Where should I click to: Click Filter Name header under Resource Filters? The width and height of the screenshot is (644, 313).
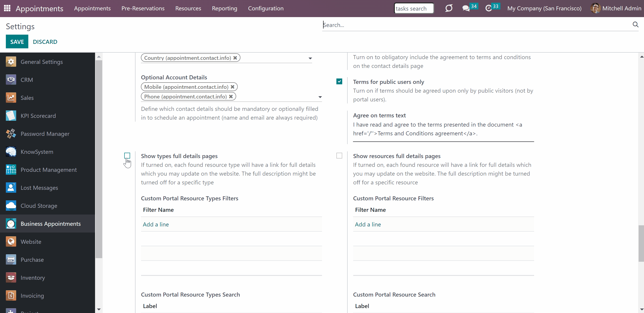(370, 210)
